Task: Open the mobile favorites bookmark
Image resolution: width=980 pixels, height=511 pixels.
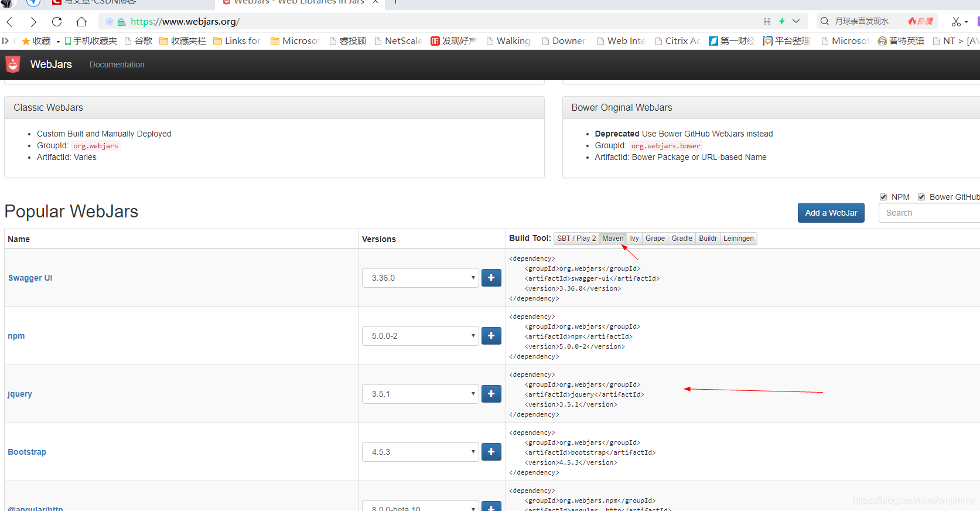Action: tap(91, 41)
